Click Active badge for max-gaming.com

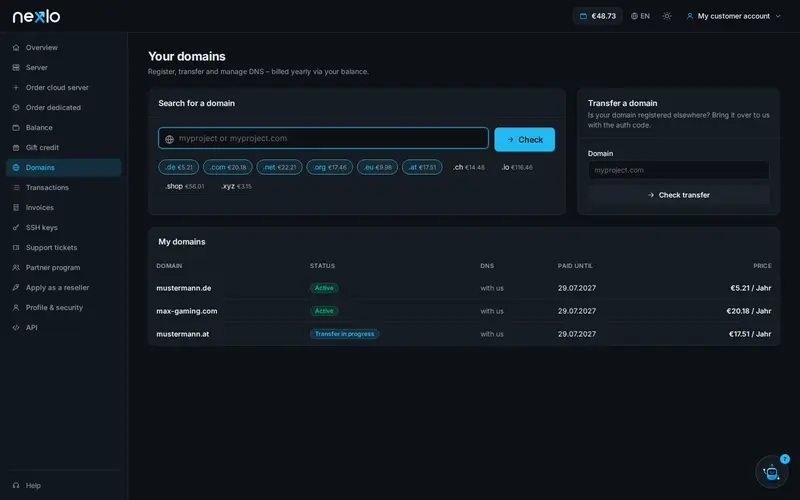(324, 311)
